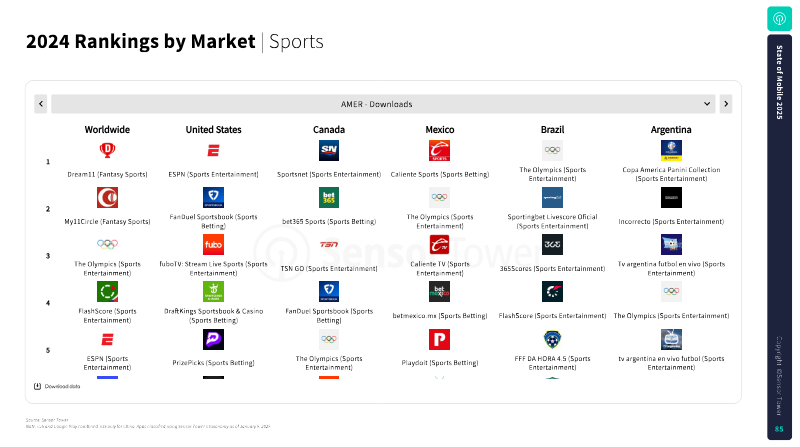Viewport: 800px width, 447px height.
Task: Click the Playdoit app icon
Action: pyautogui.click(x=439, y=339)
